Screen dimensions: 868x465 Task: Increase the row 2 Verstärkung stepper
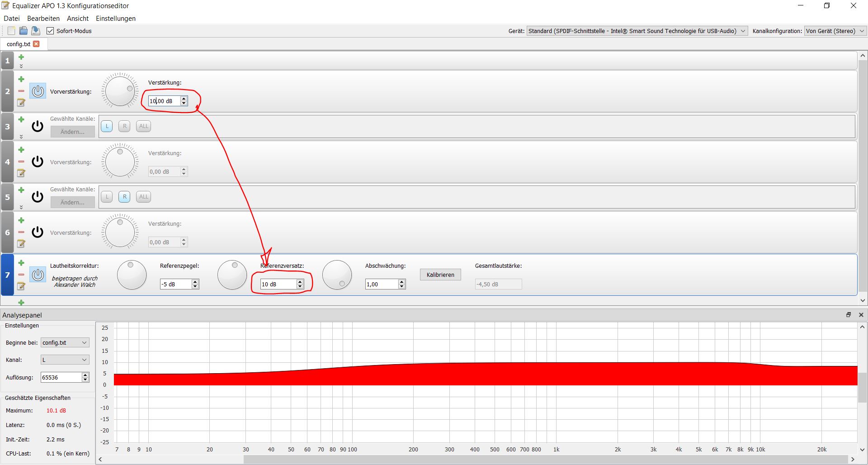coord(184,99)
